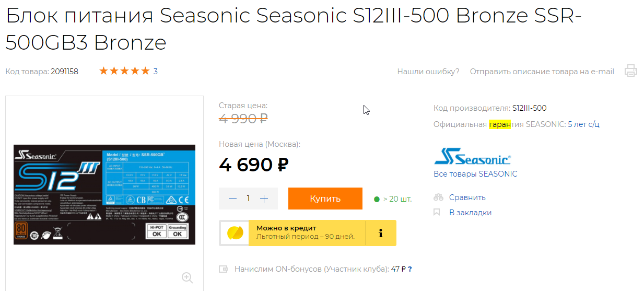Click the yellow credit coin icon
The image size is (644, 291).
(235, 233)
